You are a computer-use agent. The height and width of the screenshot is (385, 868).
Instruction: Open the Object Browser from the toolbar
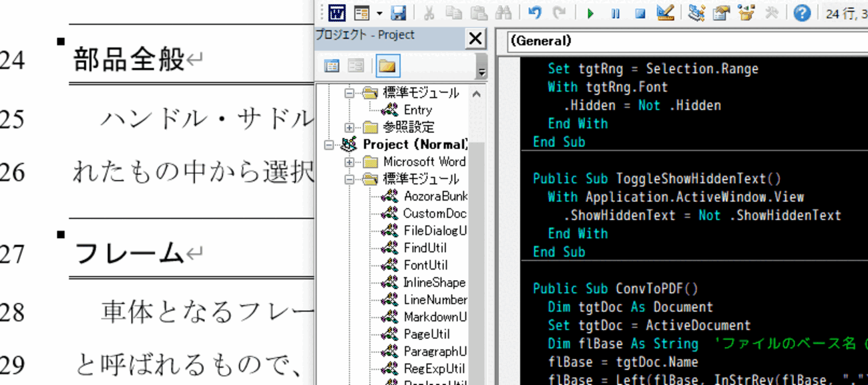pos(746,13)
